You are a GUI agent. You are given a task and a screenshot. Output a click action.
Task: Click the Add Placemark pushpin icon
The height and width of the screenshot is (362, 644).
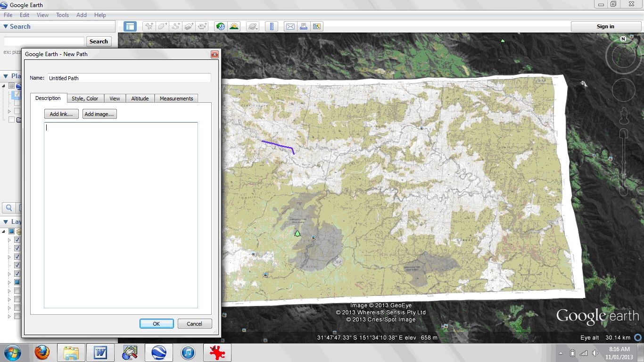pyautogui.click(x=149, y=26)
